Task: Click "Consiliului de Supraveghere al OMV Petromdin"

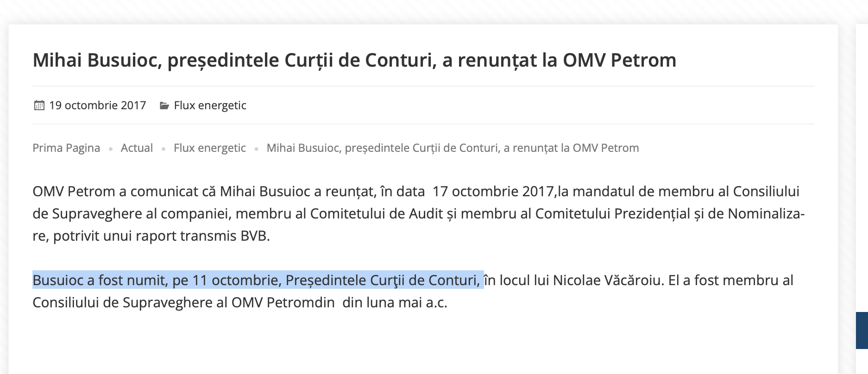Action: [183, 303]
